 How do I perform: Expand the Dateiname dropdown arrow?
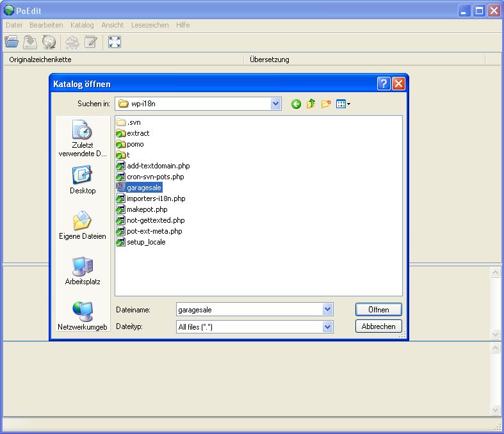[327, 309]
